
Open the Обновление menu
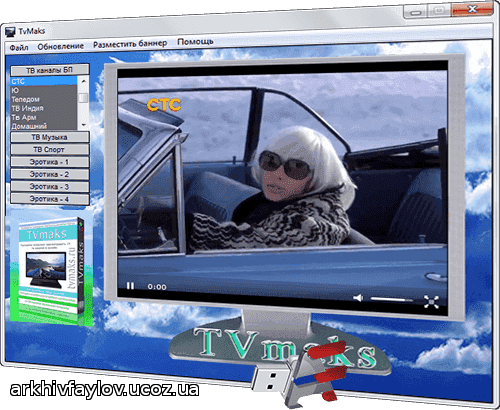click(60, 46)
